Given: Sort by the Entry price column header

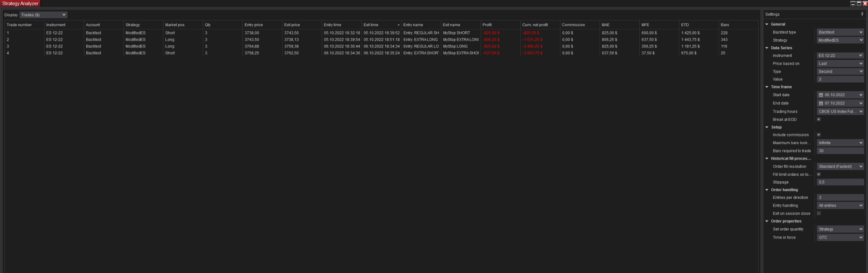Looking at the screenshot, I should click(x=262, y=25).
